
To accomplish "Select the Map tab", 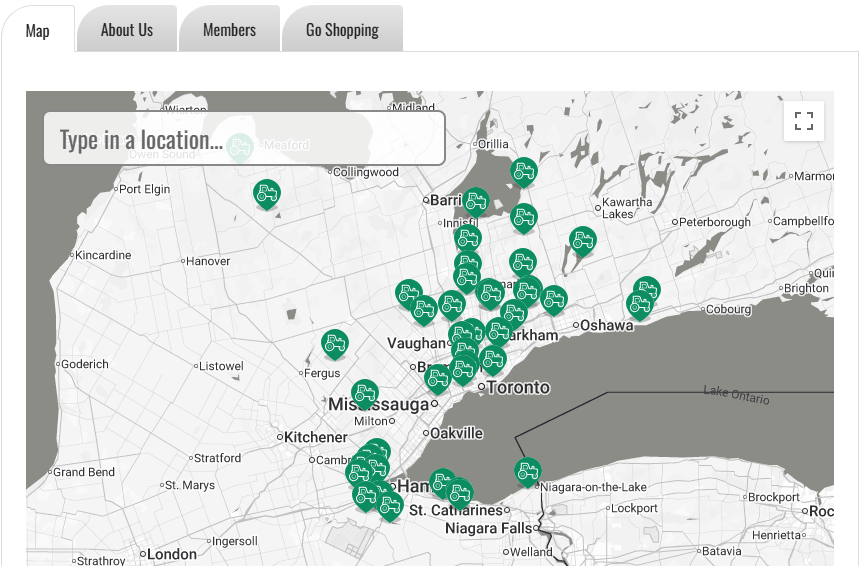I will pyautogui.click(x=38, y=31).
